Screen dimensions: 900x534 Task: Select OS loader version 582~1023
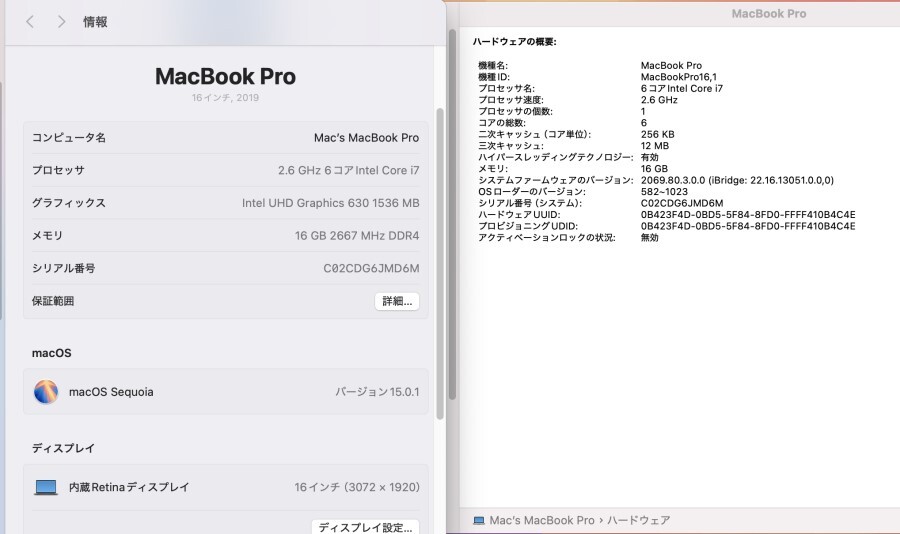(664, 192)
